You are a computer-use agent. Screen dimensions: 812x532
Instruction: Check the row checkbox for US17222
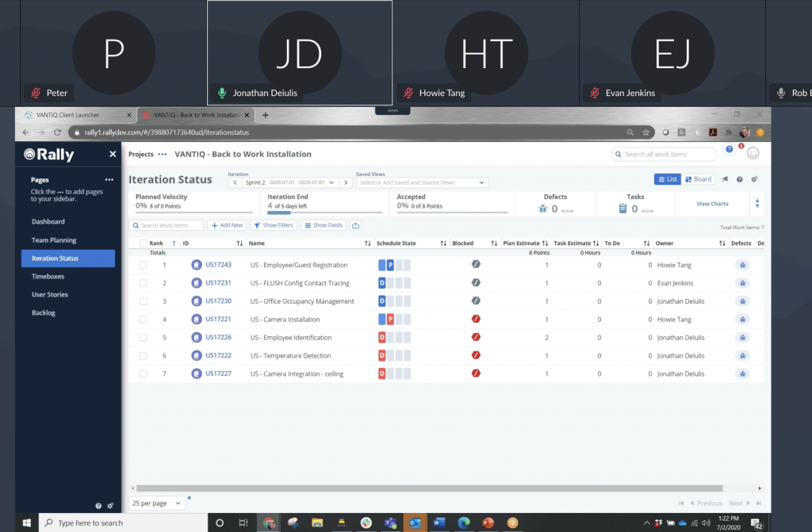143,355
